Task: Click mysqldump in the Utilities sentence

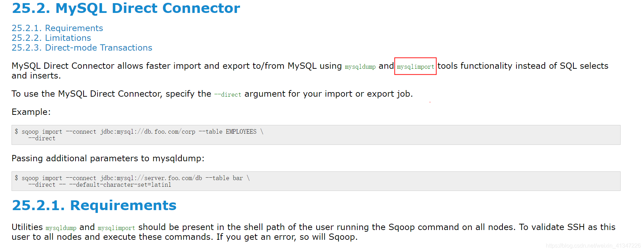Action: pyautogui.click(x=61, y=228)
